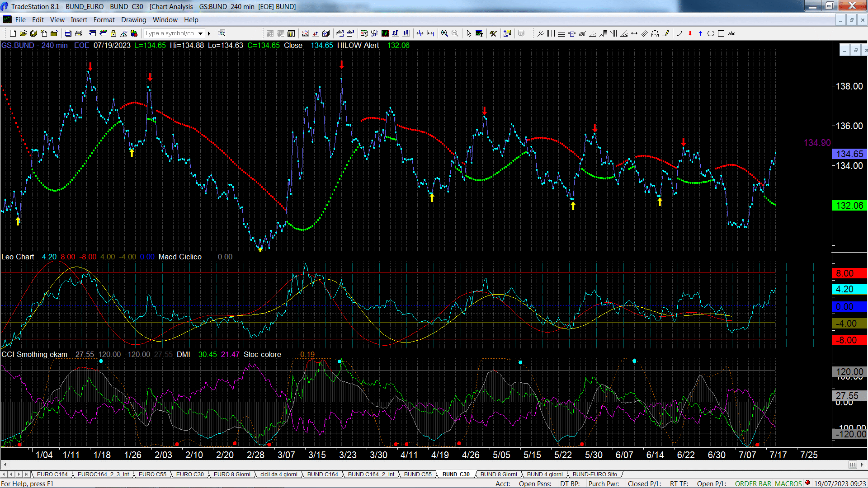Select the vertical lines drawing tool

click(551, 33)
